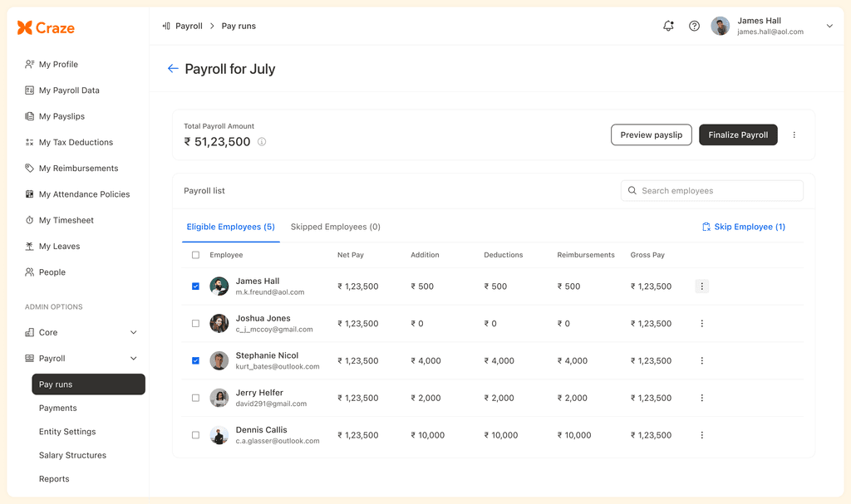Uncheck the Stephanie Nicol row checkbox

196,361
